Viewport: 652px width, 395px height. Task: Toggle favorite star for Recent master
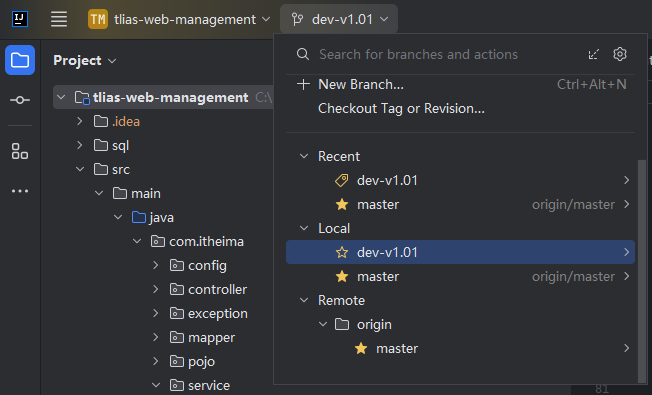[x=342, y=204]
